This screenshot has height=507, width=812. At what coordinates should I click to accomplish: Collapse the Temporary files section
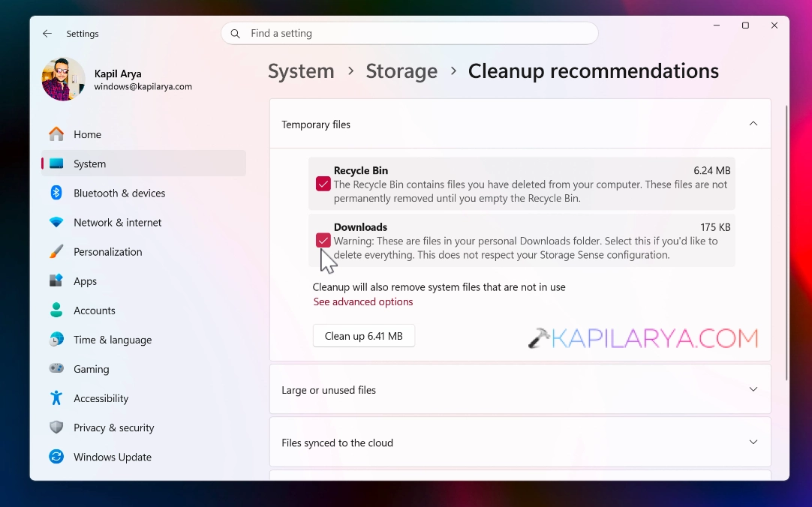click(753, 124)
